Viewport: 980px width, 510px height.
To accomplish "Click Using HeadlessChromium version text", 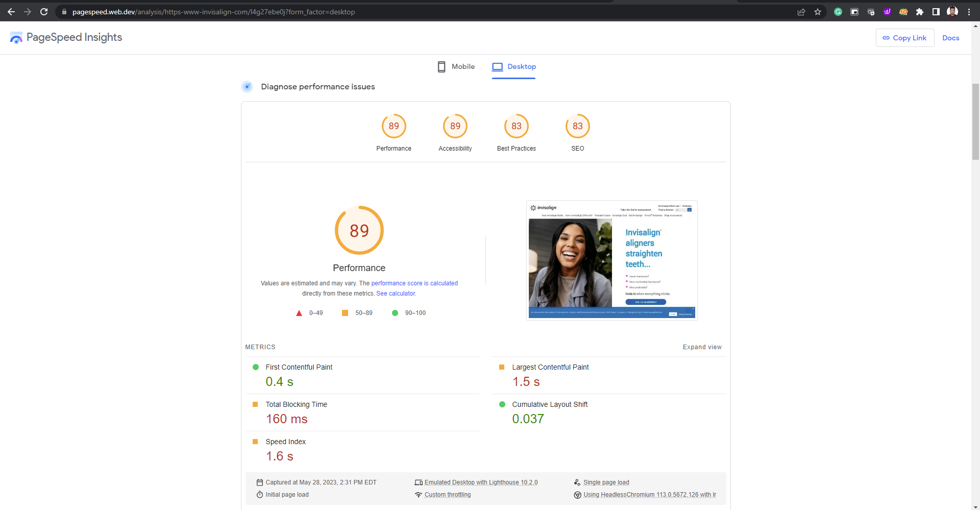I will [x=650, y=495].
